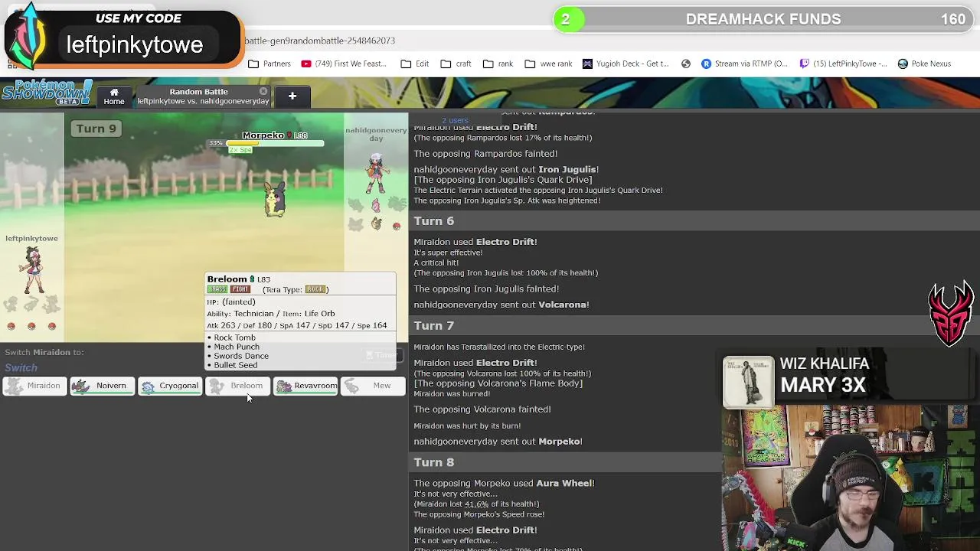980x551 pixels.
Task: Switch to Revavroom
Action: [305, 386]
